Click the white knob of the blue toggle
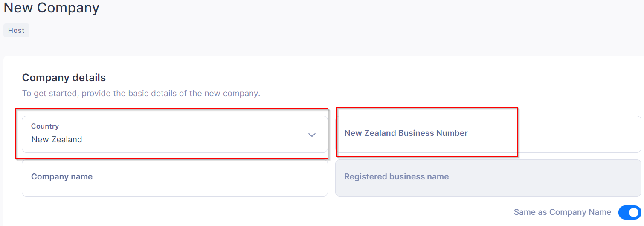 pyautogui.click(x=634, y=212)
